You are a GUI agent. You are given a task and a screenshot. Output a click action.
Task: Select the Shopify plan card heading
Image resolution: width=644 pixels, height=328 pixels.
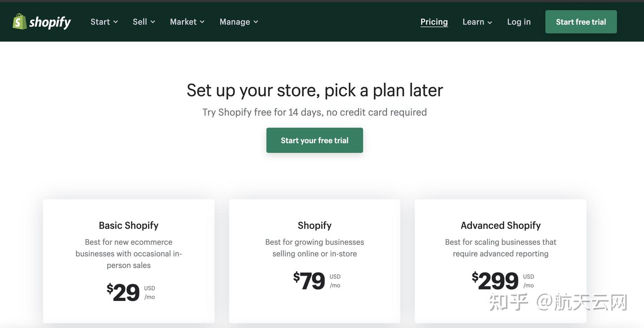click(x=314, y=225)
